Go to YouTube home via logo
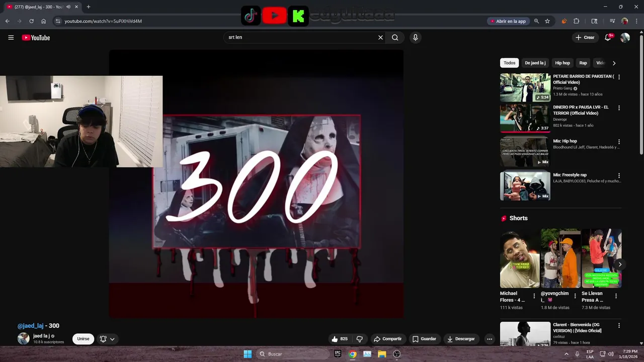This screenshot has height=362, width=644. point(36,38)
